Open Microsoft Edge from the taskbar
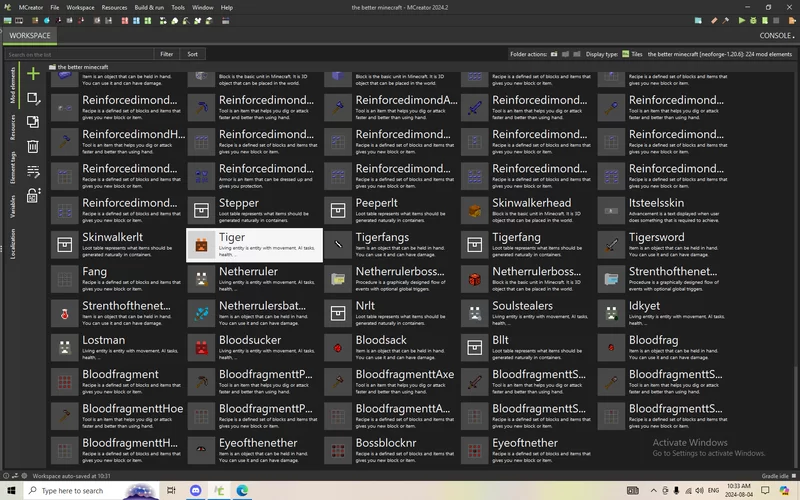The height and width of the screenshot is (500, 800). point(242,490)
